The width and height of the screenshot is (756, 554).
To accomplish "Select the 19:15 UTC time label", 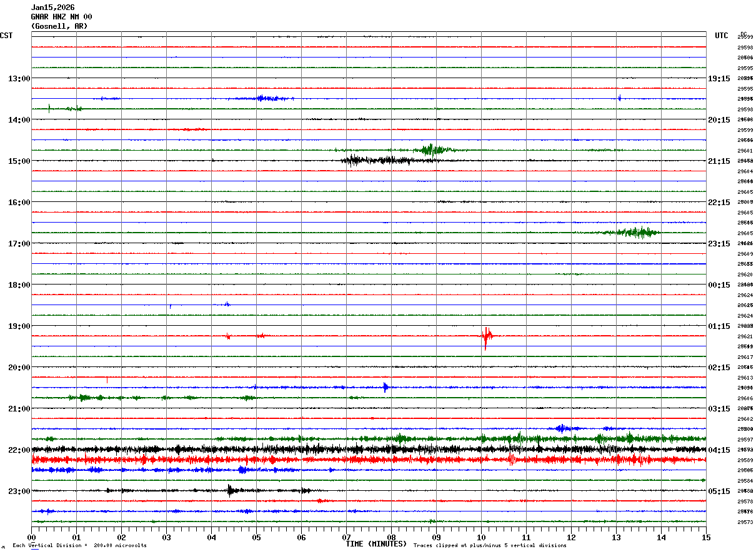I will click(x=719, y=78).
